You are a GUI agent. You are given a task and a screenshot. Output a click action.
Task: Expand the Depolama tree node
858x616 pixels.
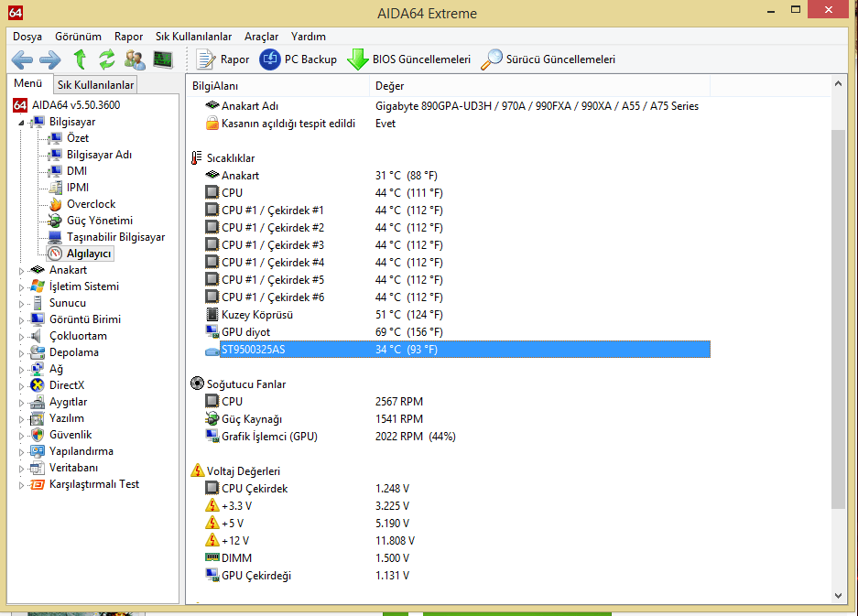(x=21, y=353)
